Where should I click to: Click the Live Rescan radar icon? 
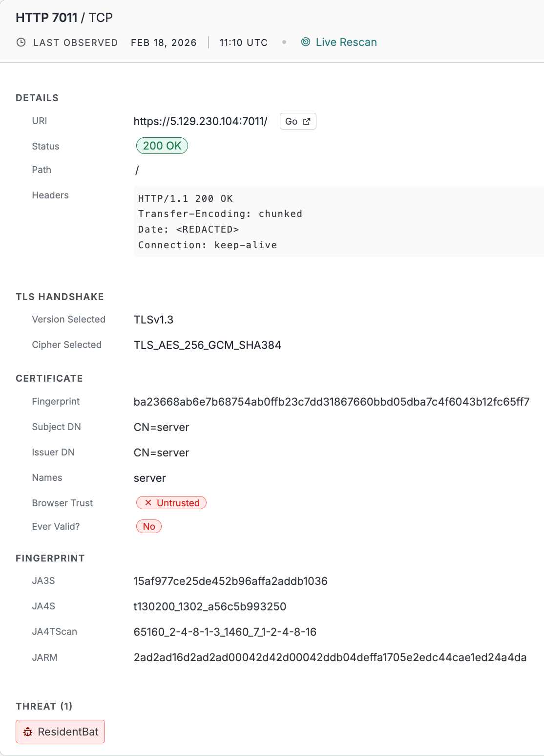[x=306, y=42]
